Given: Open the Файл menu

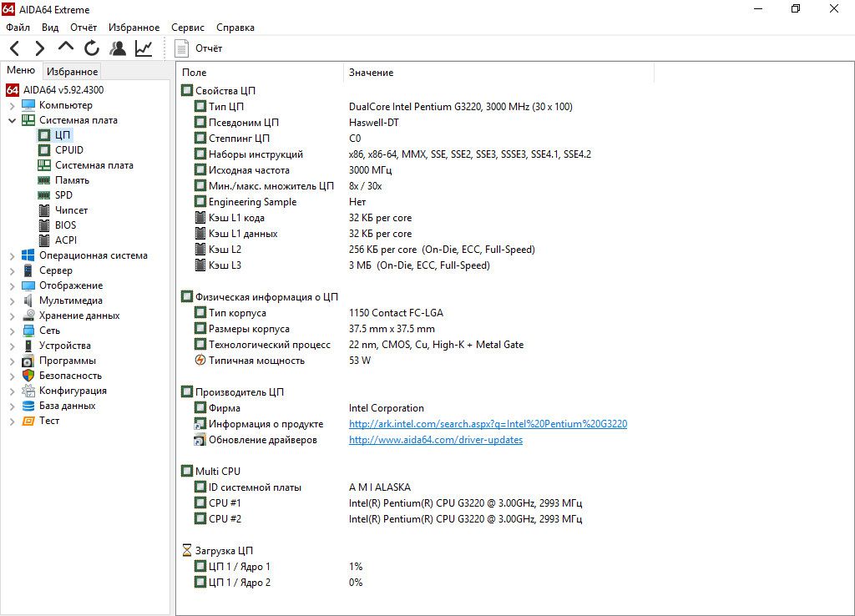Looking at the screenshot, I should (x=18, y=28).
